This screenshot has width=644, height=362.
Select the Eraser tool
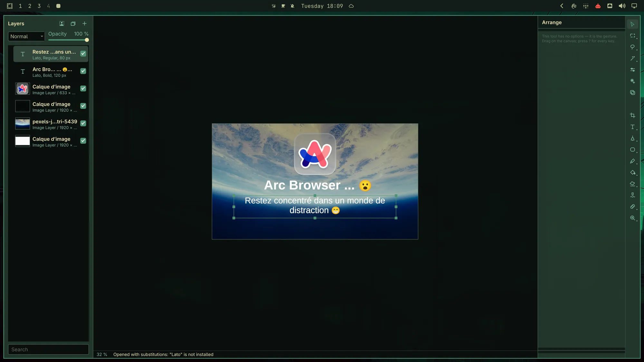tap(632, 184)
